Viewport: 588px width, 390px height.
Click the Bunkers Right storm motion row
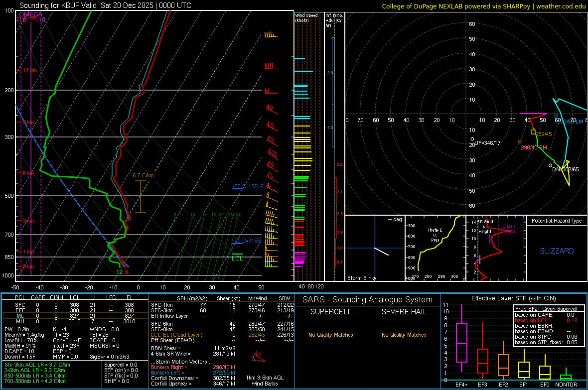tap(193, 367)
